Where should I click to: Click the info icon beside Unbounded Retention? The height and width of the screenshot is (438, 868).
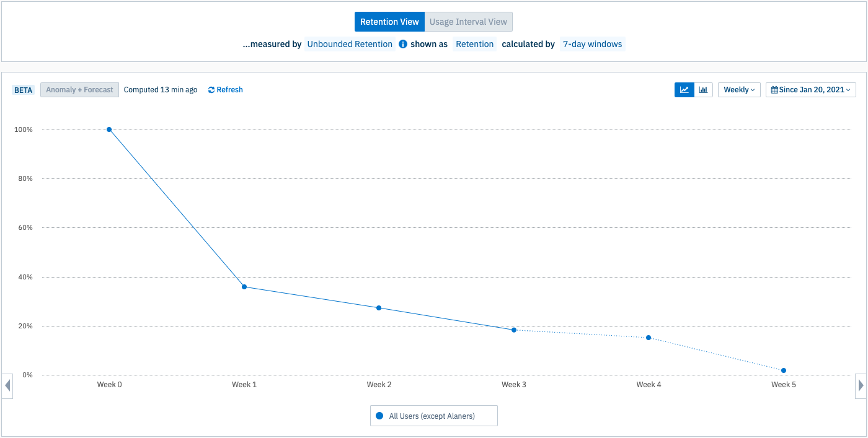[403, 44]
